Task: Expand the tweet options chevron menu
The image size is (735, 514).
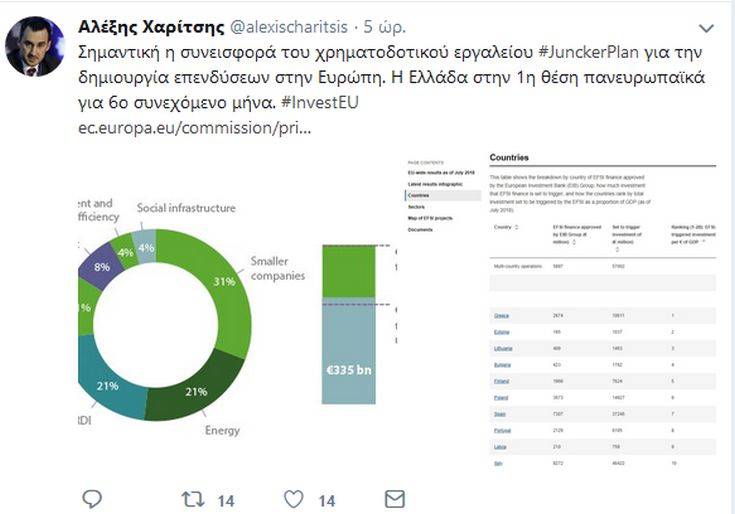Action: pyautogui.click(x=707, y=29)
